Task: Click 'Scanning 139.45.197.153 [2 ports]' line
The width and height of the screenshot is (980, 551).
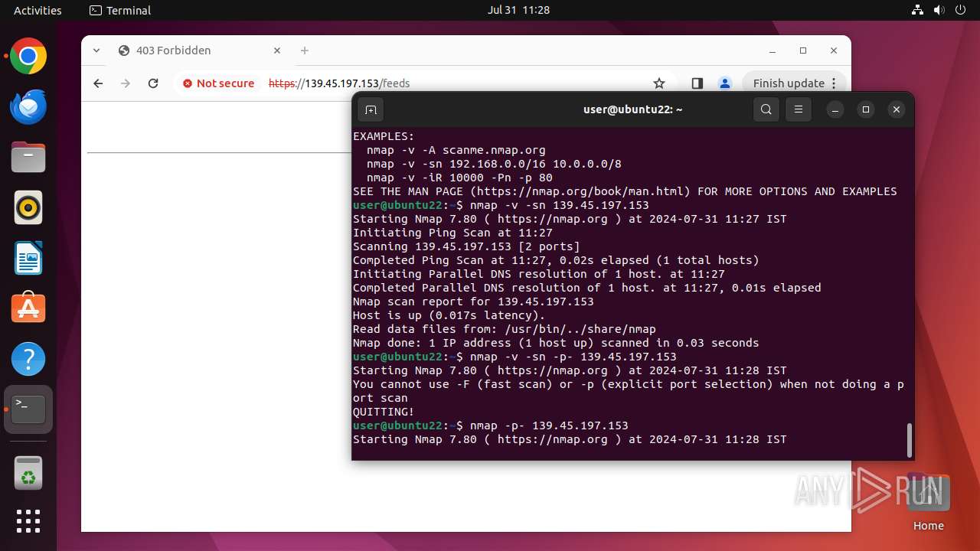Action: (466, 246)
